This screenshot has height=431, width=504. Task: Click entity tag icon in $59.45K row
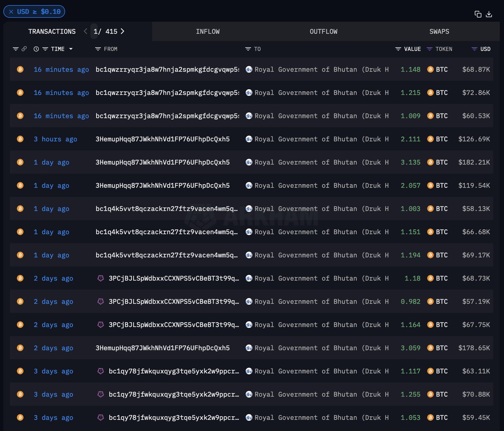(101, 417)
